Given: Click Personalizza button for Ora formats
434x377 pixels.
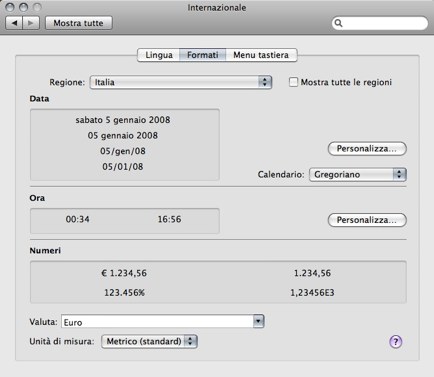Looking at the screenshot, I should click(367, 220).
